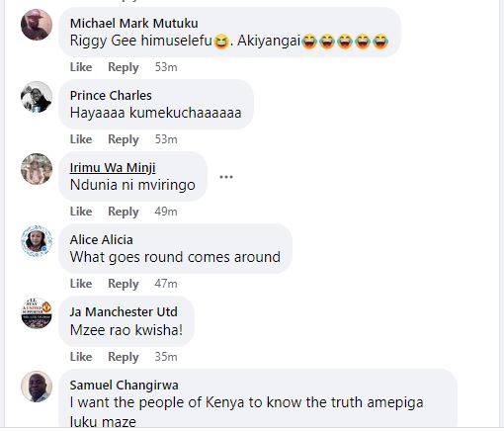Visit Alice Alicia's profile via name
504x431 pixels.
click(x=102, y=239)
